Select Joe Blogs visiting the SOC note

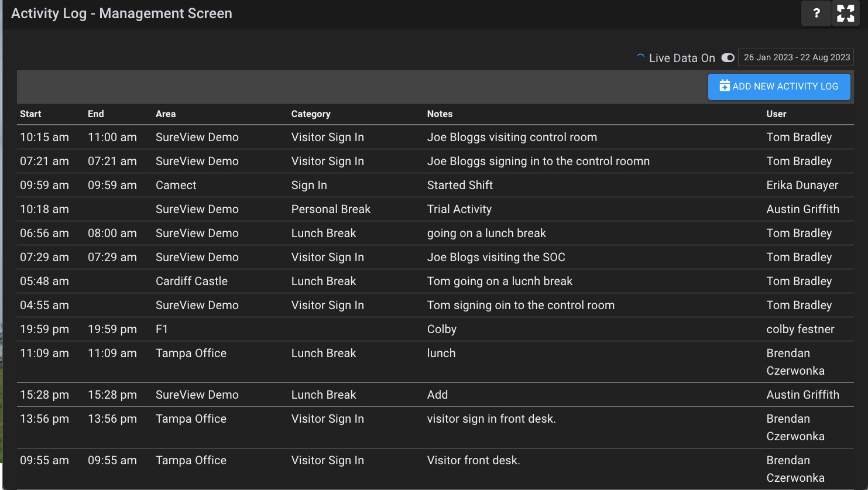click(x=496, y=257)
